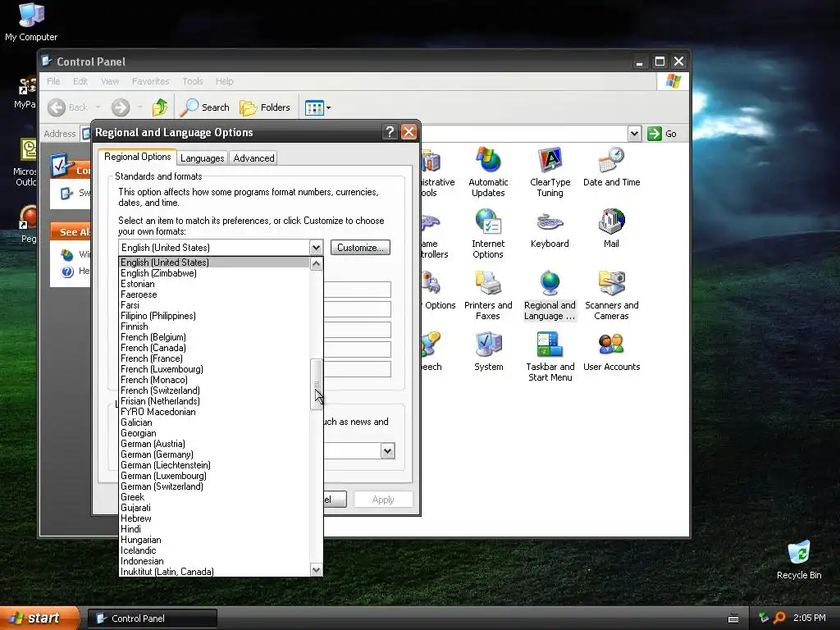The image size is (840, 630).
Task: Select Greek in the list
Action: (x=214, y=497)
